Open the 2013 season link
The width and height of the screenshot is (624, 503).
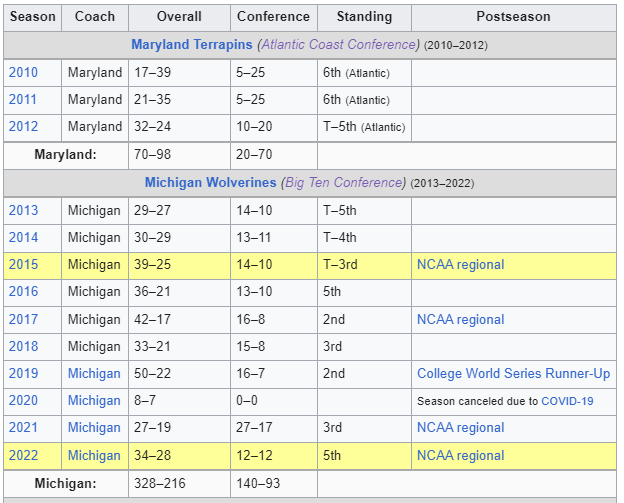[22, 210]
